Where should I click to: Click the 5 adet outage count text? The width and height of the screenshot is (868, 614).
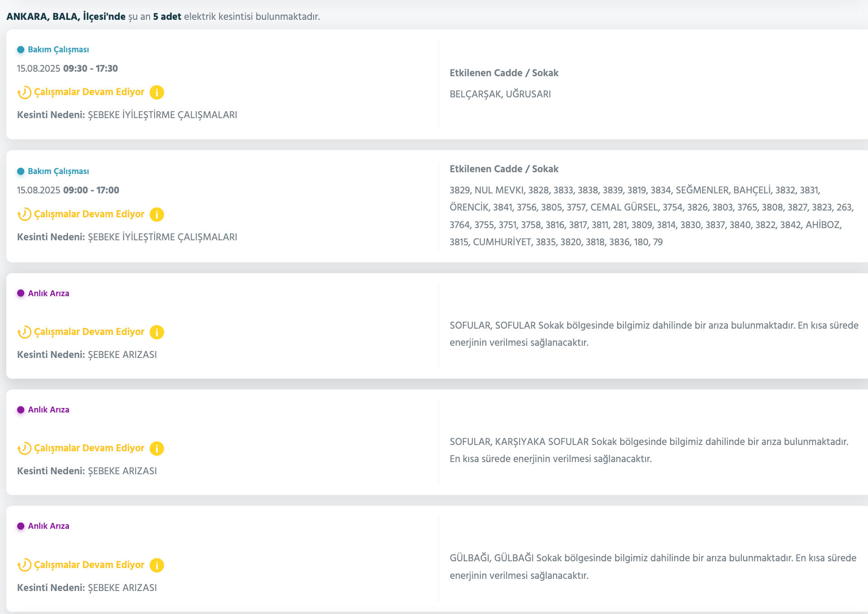point(167,17)
